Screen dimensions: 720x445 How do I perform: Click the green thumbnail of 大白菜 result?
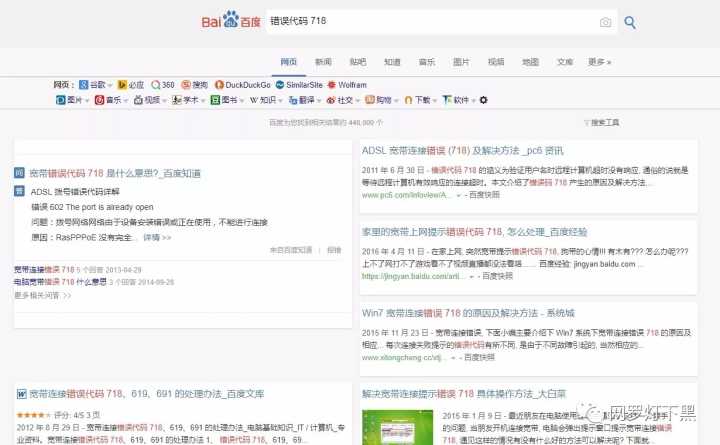pyautogui.click(x=397, y=428)
